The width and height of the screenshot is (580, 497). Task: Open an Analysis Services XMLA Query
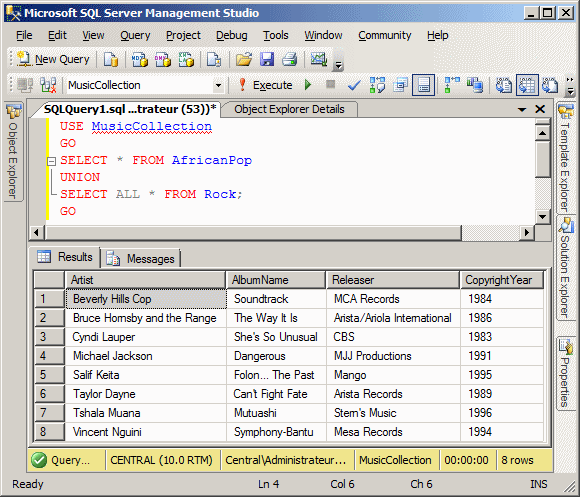point(186,59)
